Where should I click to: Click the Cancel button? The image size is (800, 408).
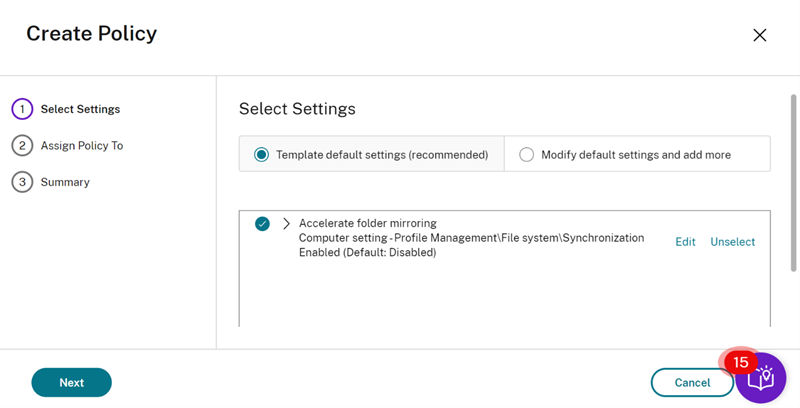[x=692, y=382]
